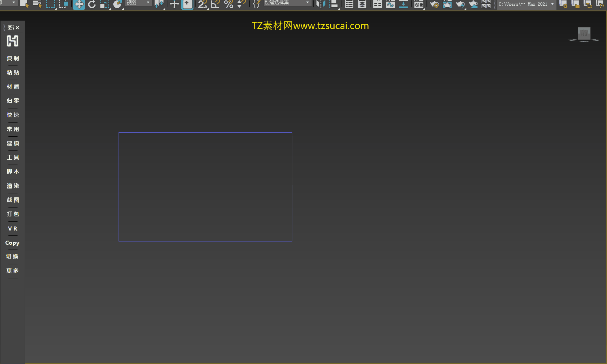Select 截图 in the plugin toolbar
The image size is (607, 364).
(13, 200)
